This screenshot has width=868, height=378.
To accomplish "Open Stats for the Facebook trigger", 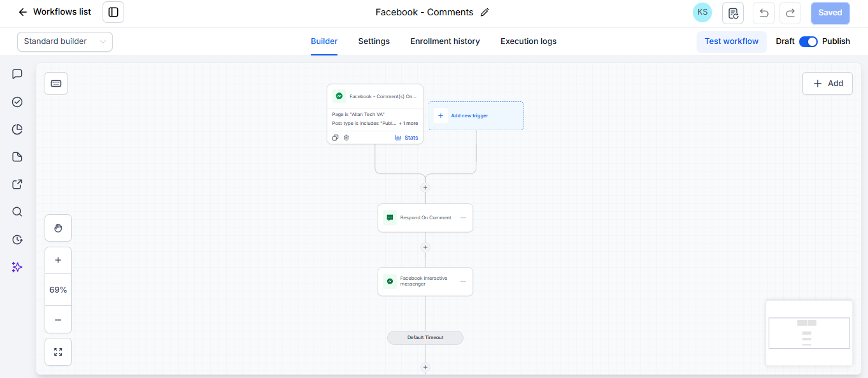I will click(407, 138).
